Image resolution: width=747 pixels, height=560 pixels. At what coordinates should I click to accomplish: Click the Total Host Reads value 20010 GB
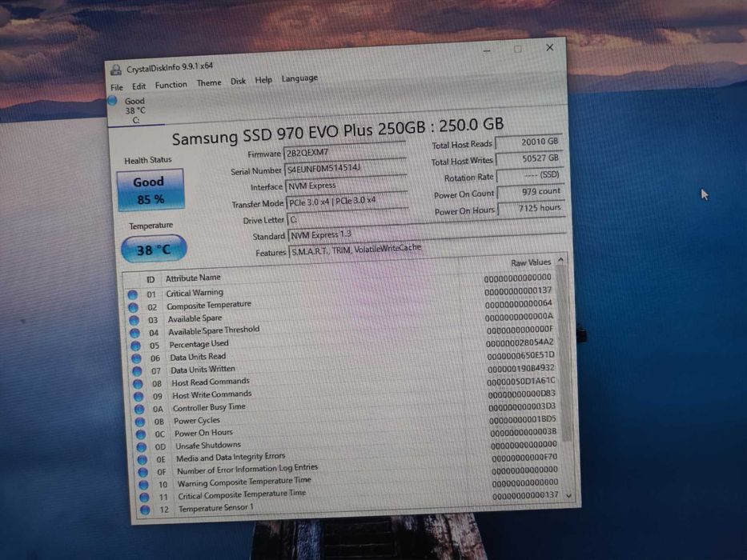coord(528,142)
